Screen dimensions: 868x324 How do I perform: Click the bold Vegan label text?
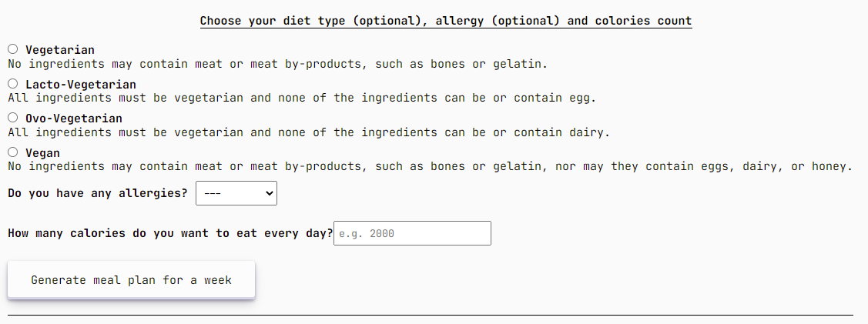pos(42,153)
